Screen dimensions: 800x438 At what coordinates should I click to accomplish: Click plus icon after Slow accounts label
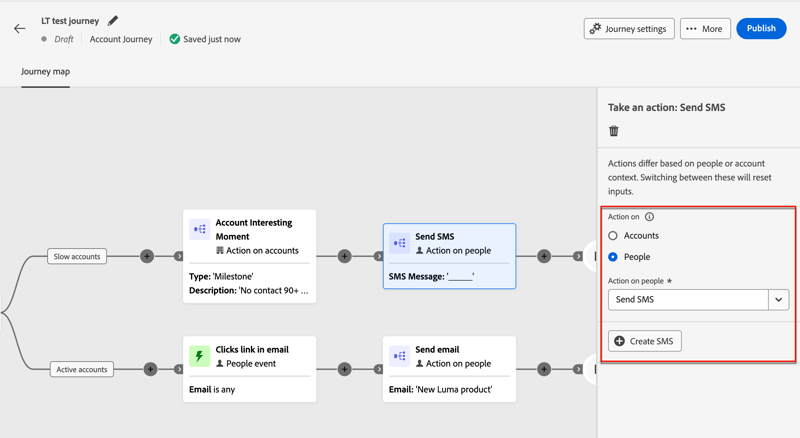tap(147, 257)
